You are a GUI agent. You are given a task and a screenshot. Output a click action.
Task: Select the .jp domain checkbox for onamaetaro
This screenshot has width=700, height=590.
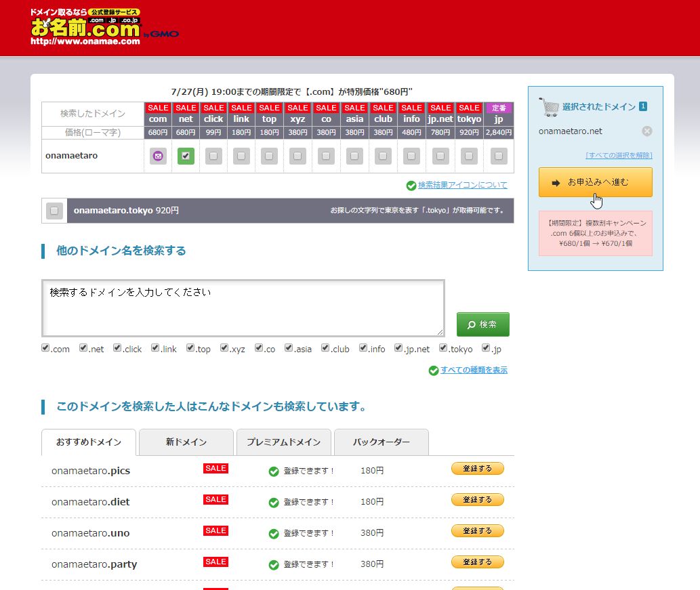[x=499, y=156]
